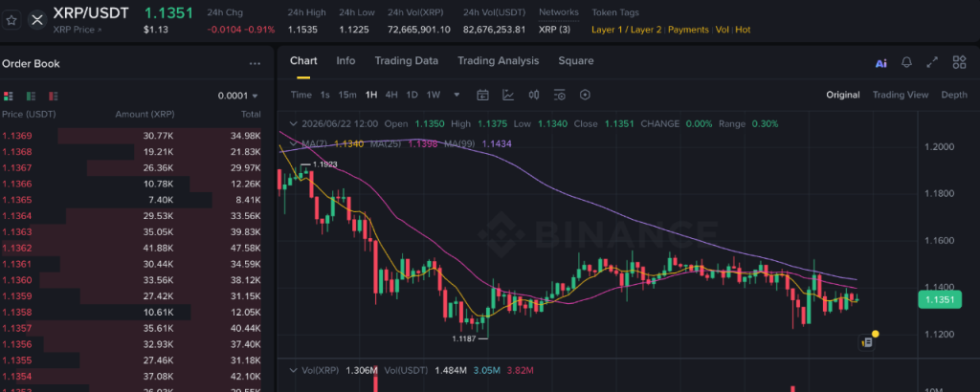Screen dimensions: 980x392
Task: Open the calendar date-range icon in chart toolbar
Action: click(x=482, y=95)
